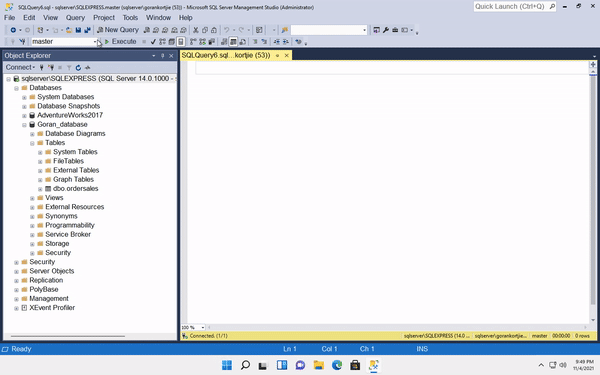600x375 pixels.
Task: Select the Views folder in tree
Action: click(54, 198)
